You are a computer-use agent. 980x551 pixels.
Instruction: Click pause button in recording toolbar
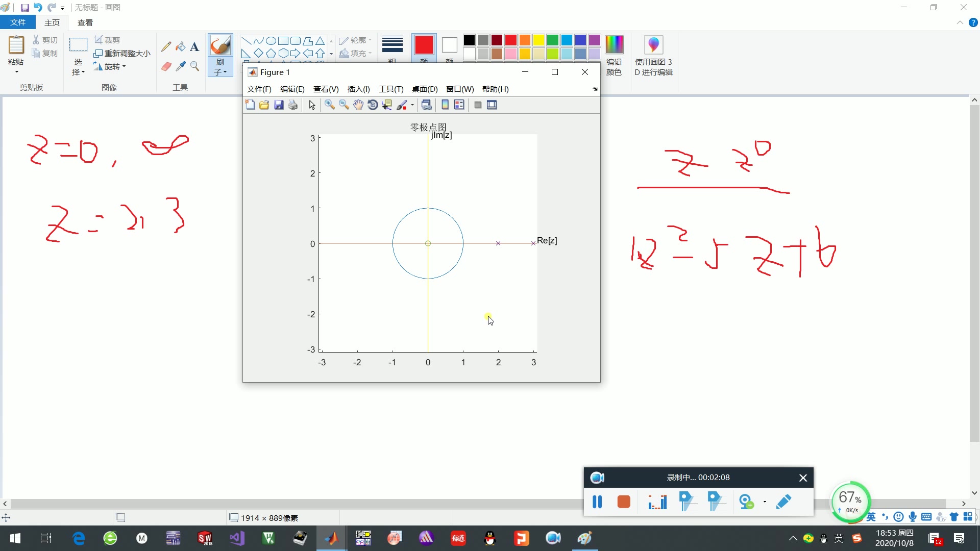pyautogui.click(x=596, y=501)
